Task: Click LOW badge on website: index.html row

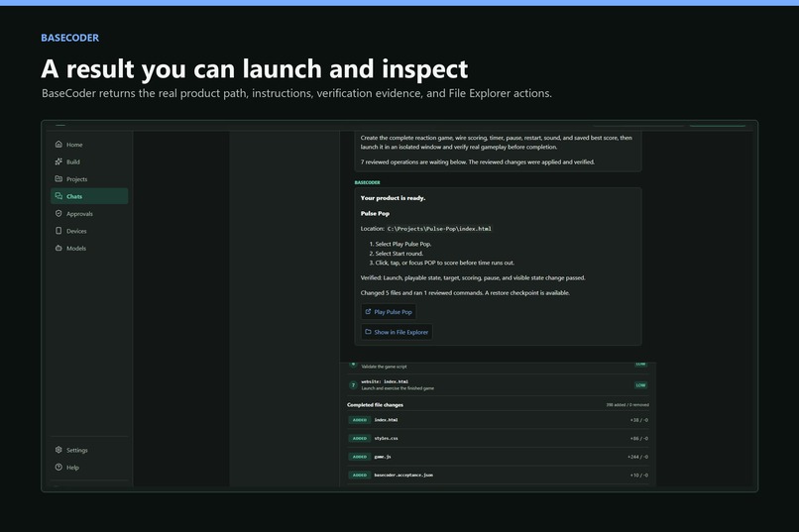Action: click(x=640, y=384)
